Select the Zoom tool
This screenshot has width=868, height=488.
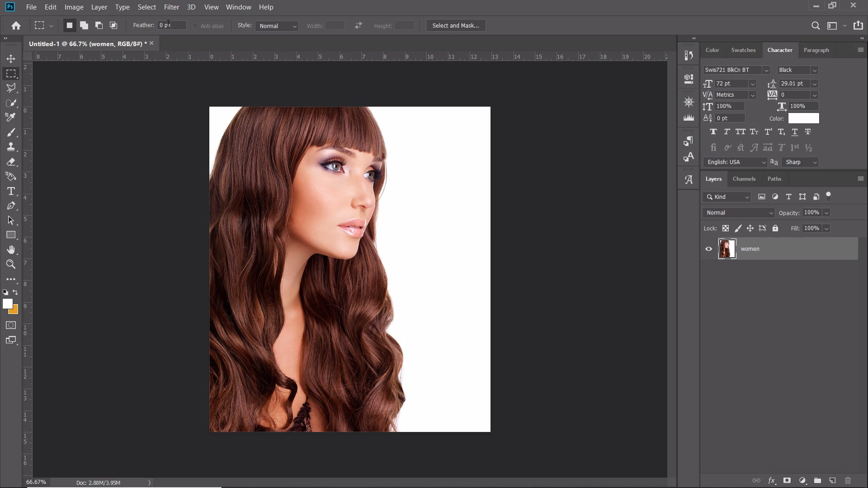11,264
